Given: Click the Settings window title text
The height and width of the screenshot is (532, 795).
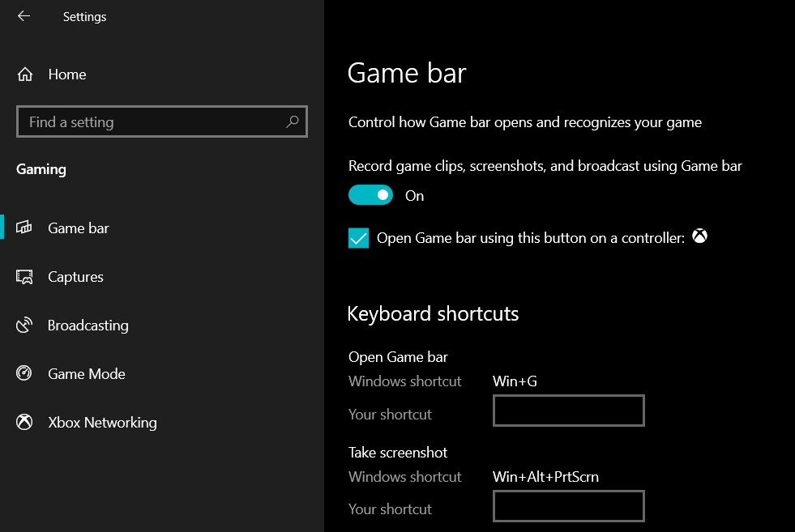Looking at the screenshot, I should coord(84,17).
